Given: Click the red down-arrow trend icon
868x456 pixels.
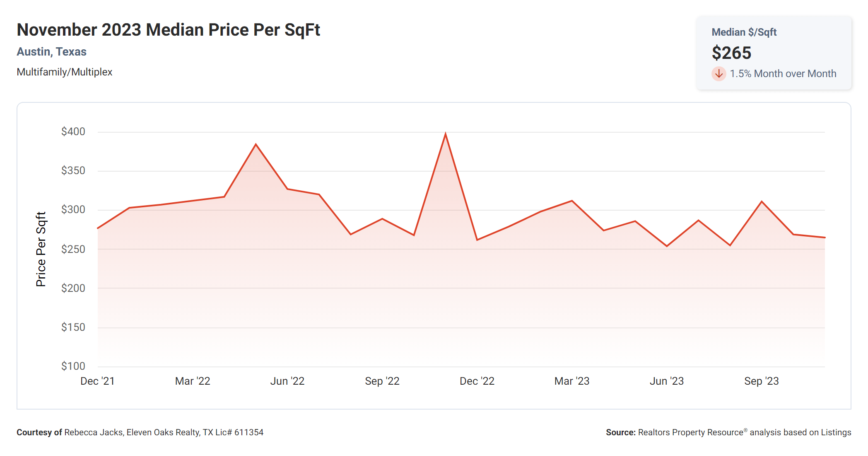Looking at the screenshot, I should (719, 74).
